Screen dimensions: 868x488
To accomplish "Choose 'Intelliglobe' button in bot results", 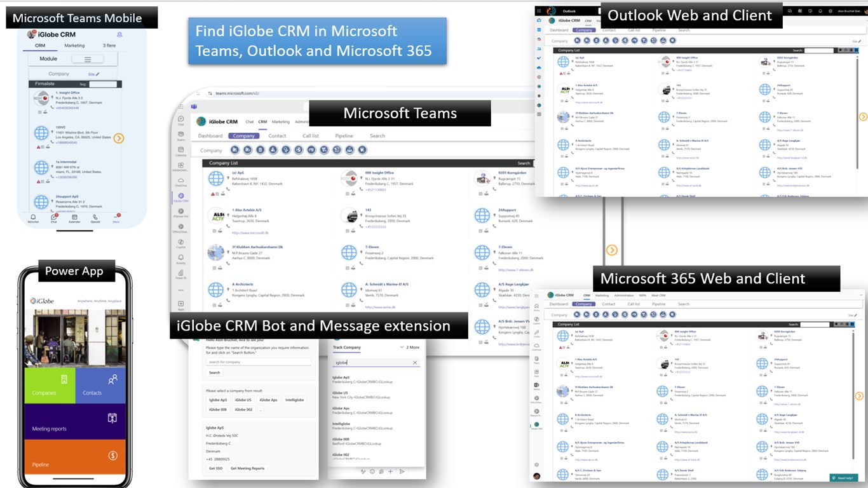I will [x=295, y=400].
